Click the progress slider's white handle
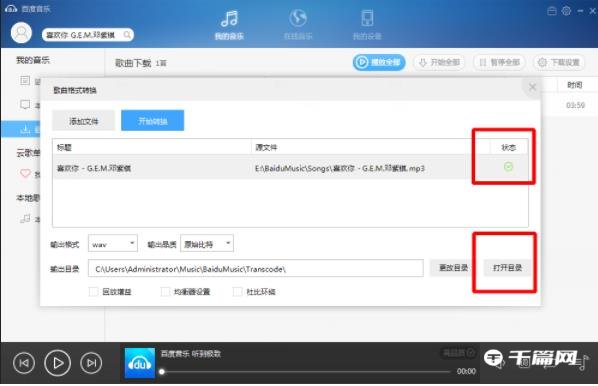The width and height of the screenshot is (598, 386). [162, 372]
